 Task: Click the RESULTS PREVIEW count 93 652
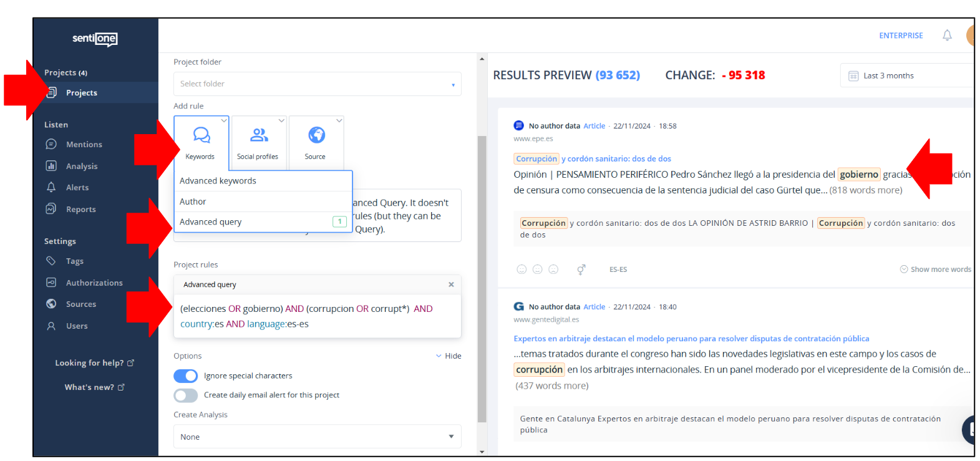pos(618,75)
